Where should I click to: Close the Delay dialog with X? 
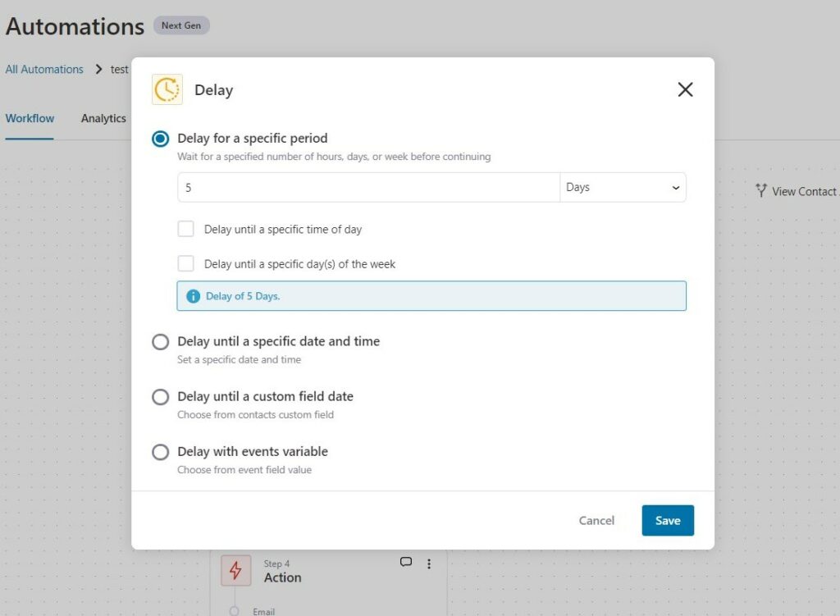pos(685,89)
